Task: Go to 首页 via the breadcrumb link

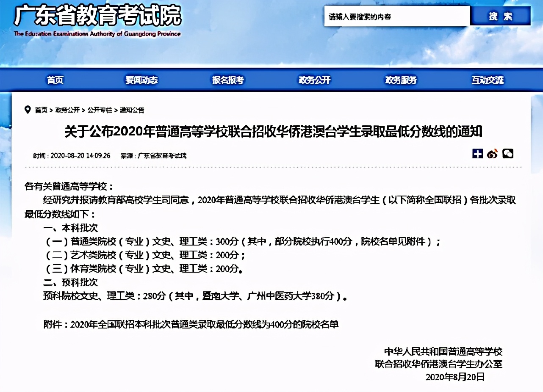Action: click(x=42, y=110)
